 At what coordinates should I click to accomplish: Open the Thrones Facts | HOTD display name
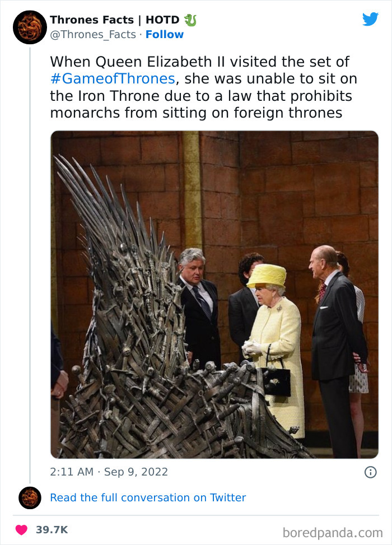pos(115,20)
